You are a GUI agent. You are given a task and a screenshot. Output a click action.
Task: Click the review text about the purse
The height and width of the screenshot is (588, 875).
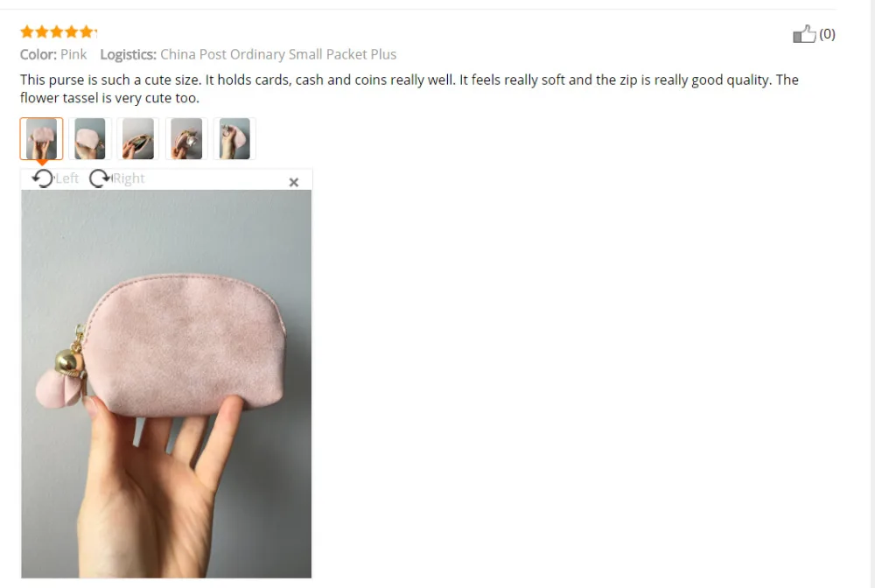click(x=409, y=88)
